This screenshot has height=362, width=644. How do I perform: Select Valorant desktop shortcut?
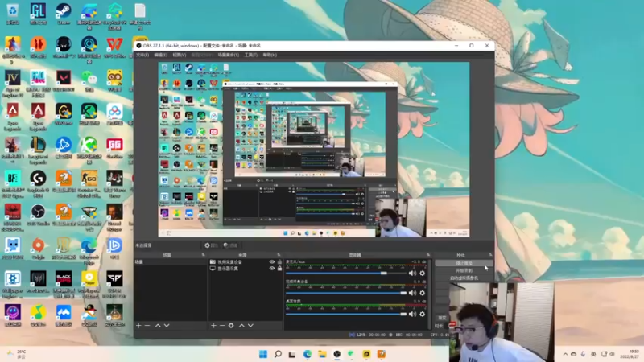(x=64, y=80)
